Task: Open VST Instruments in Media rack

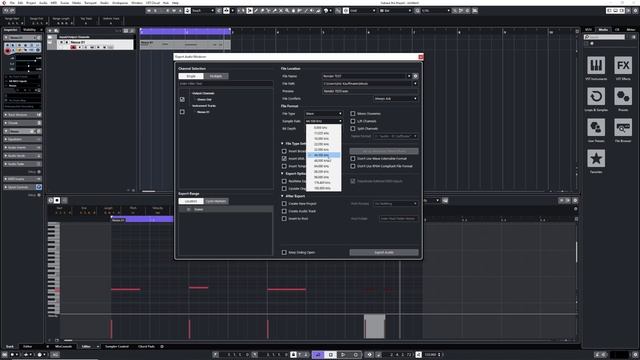Action: click(x=596, y=65)
